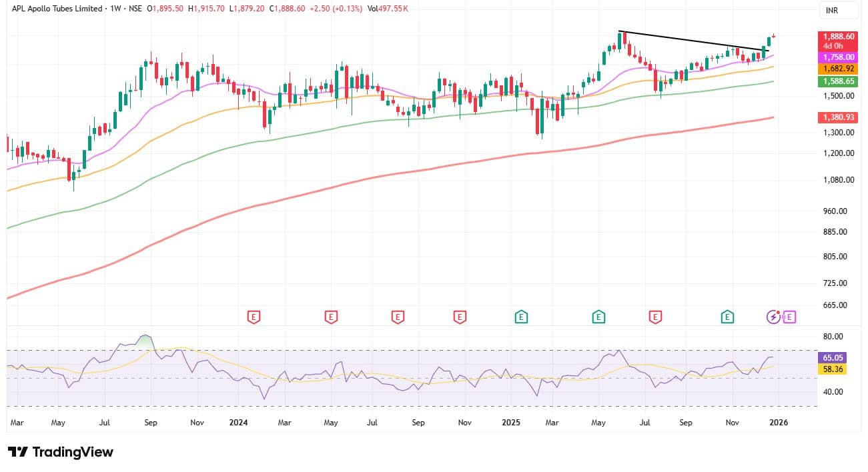Open the green earnings marker under May 2025
This screenshot has width=868, height=472.
pos(599,317)
